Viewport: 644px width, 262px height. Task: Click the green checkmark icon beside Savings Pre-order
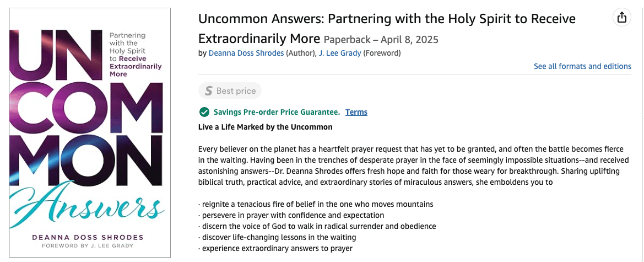coord(204,112)
